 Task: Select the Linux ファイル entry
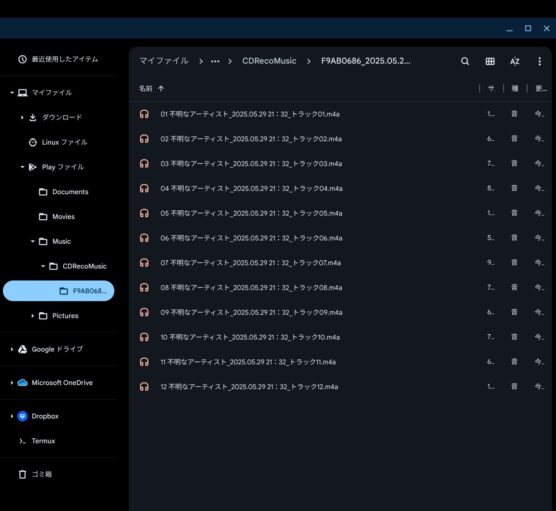58,142
